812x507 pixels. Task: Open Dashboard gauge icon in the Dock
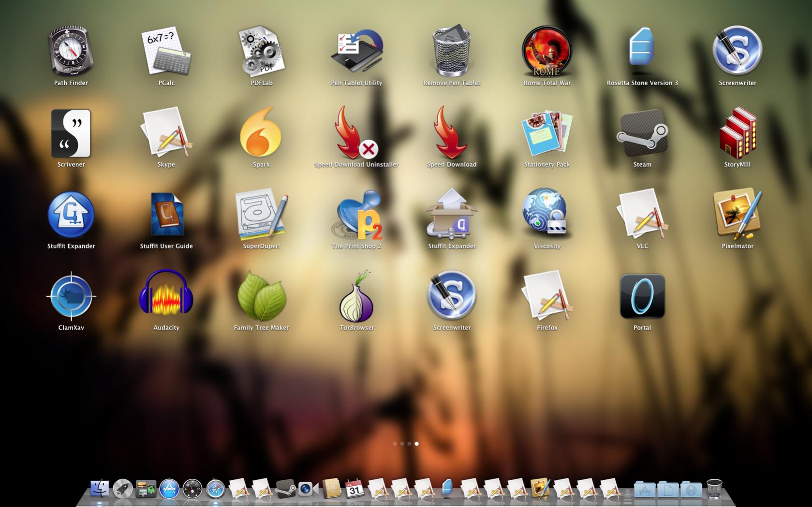pyautogui.click(x=192, y=489)
